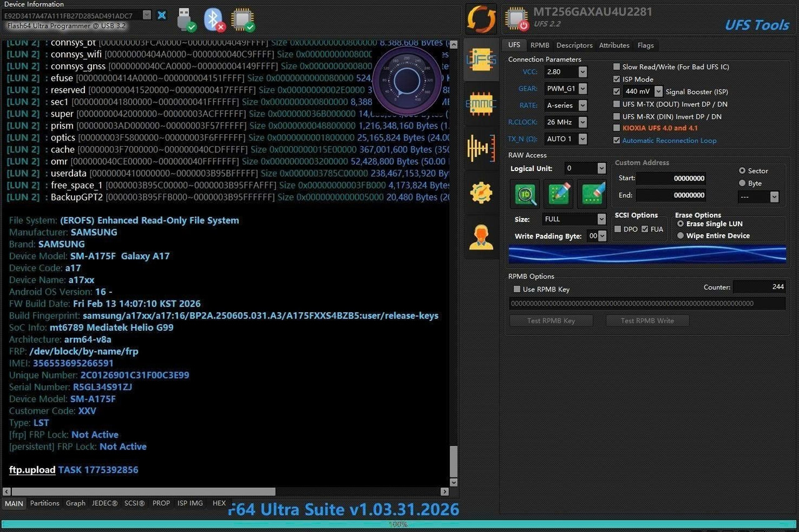Open the HEX bottom tab
The height and width of the screenshot is (532, 799).
point(219,503)
